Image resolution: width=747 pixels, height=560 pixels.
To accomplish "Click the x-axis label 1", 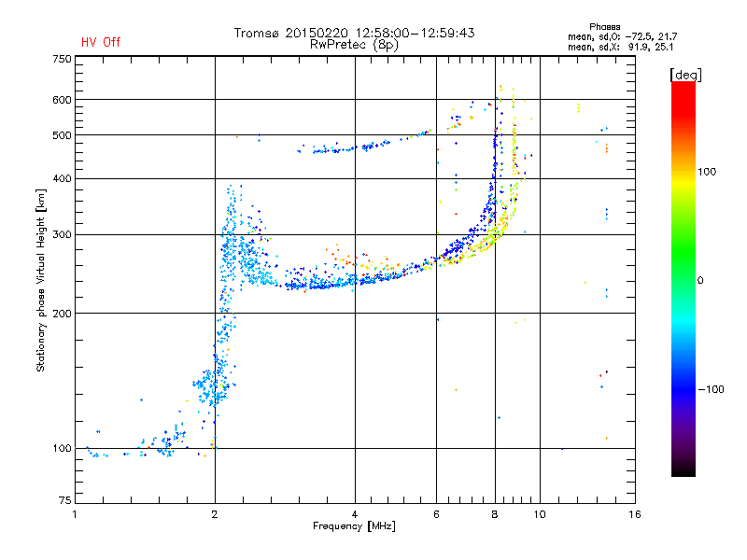I will pyautogui.click(x=75, y=514).
